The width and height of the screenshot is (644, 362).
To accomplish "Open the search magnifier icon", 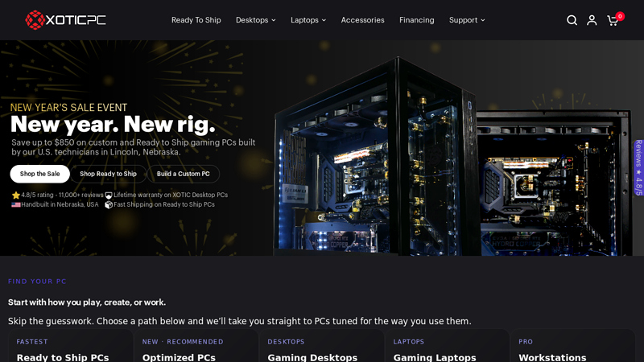I will [x=572, y=20].
